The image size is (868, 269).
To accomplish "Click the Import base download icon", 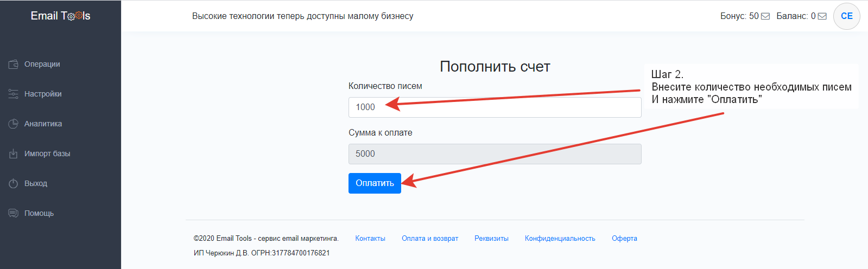I will tap(14, 154).
